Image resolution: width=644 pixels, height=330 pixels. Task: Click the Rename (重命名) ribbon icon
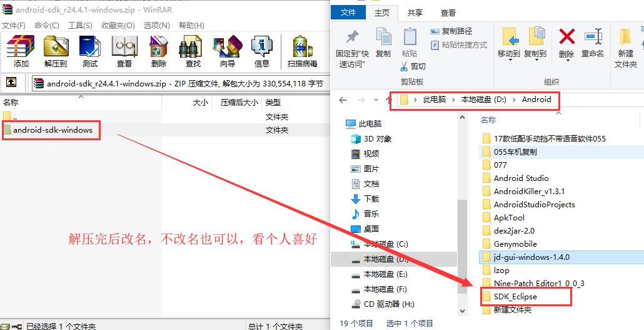tap(593, 37)
